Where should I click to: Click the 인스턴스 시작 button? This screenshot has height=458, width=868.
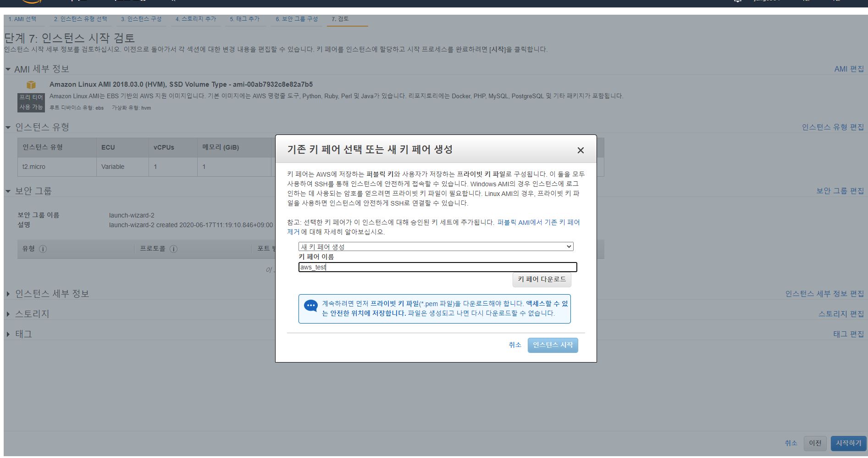coord(553,345)
